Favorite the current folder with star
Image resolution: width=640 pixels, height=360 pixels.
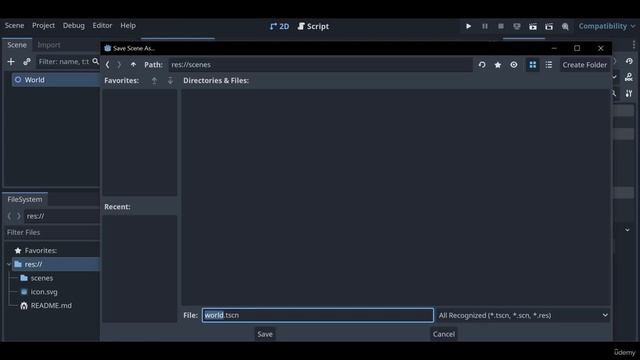pos(498,65)
